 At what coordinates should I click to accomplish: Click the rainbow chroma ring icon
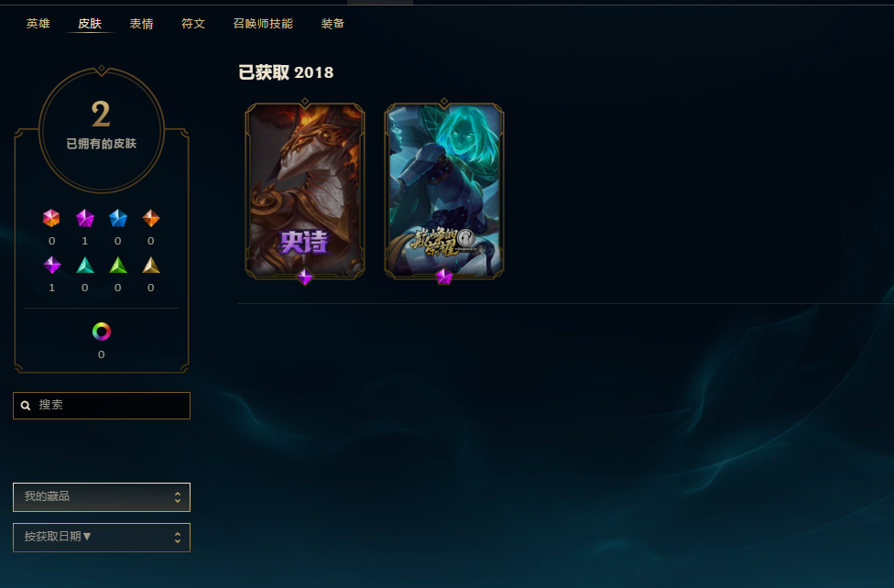click(102, 332)
